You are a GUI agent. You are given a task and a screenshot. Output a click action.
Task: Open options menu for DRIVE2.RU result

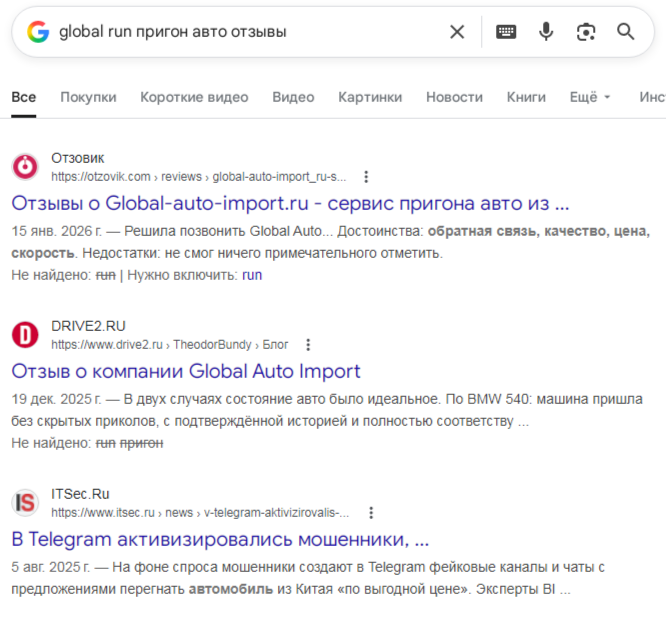[308, 345]
